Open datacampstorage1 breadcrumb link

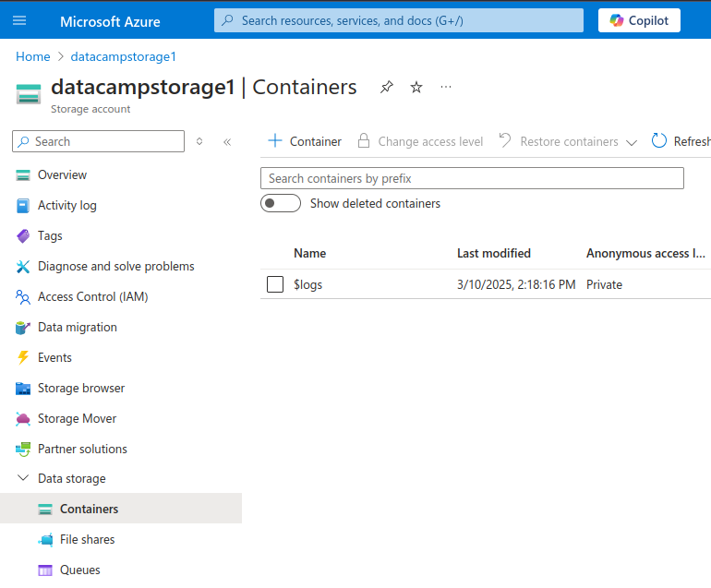click(124, 56)
